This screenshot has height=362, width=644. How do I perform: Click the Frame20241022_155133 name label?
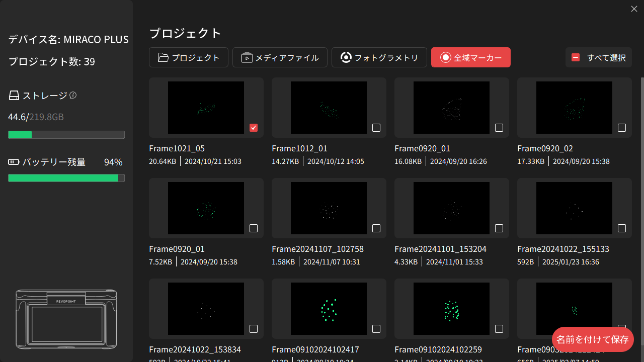click(x=563, y=249)
